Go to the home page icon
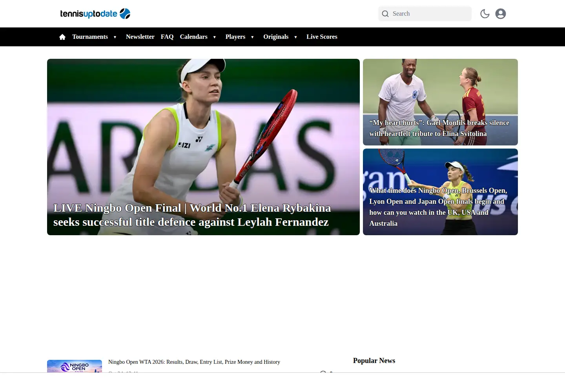The image size is (565, 392). pyautogui.click(x=62, y=37)
